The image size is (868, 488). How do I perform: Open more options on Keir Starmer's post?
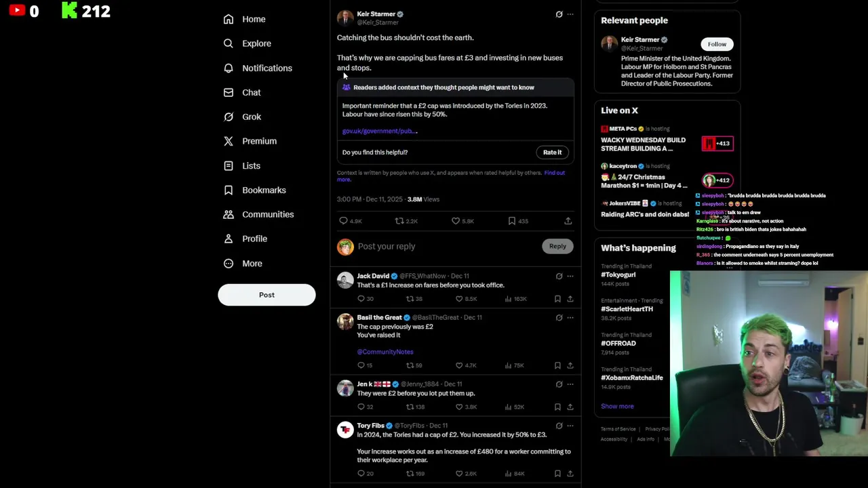[x=570, y=14]
